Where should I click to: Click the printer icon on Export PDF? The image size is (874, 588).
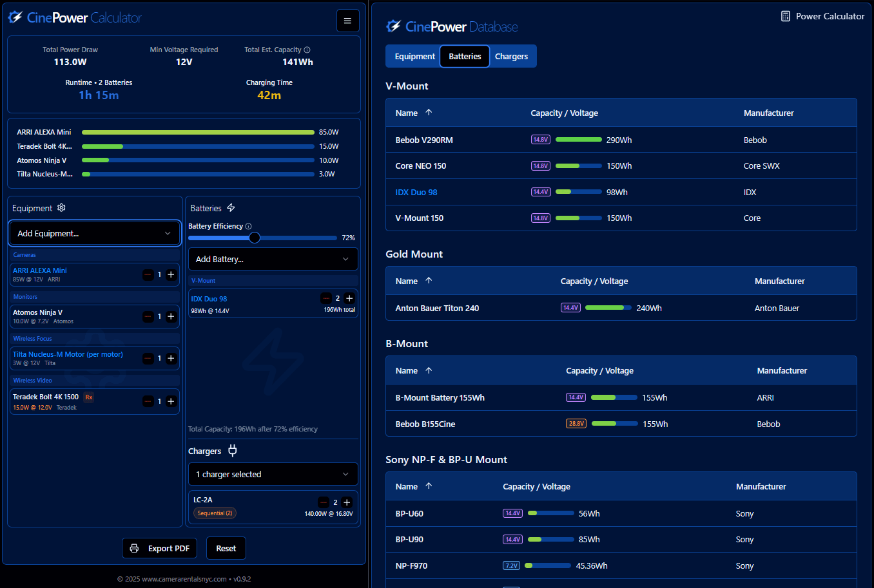click(134, 548)
